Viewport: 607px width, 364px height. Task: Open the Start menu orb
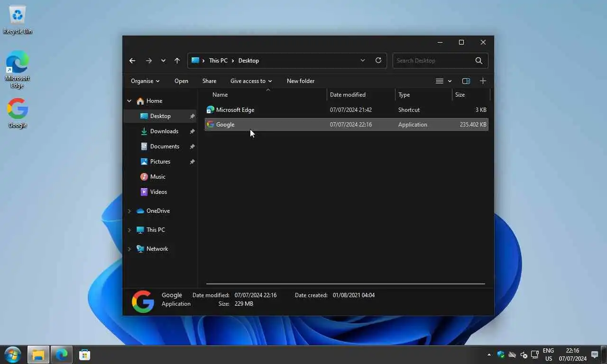click(x=12, y=355)
